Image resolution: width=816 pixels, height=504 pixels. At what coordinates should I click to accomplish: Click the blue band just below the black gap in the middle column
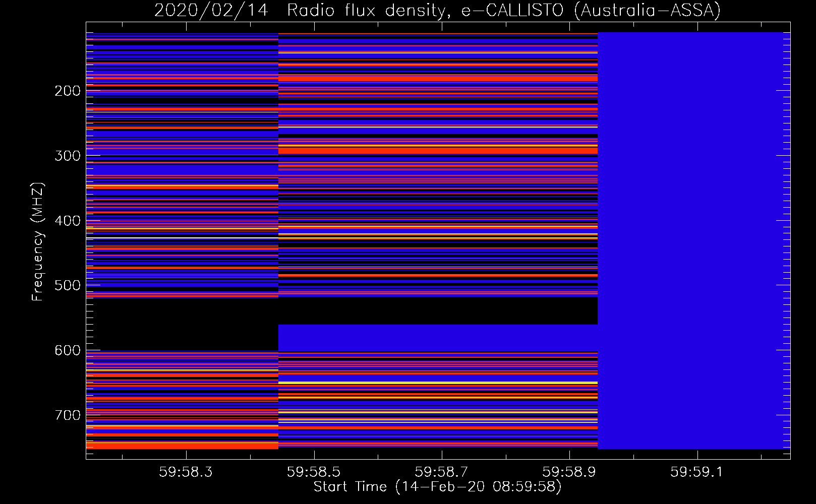[x=438, y=338]
